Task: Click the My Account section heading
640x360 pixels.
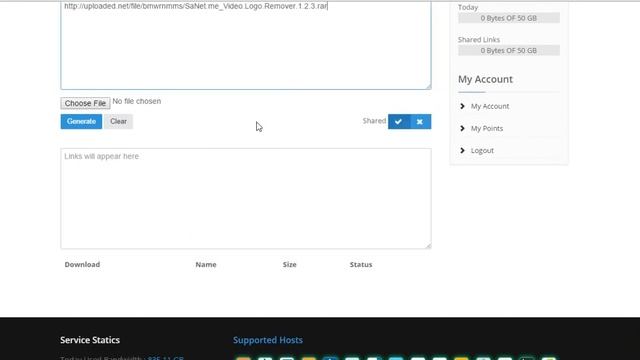Action: [x=485, y=79]
